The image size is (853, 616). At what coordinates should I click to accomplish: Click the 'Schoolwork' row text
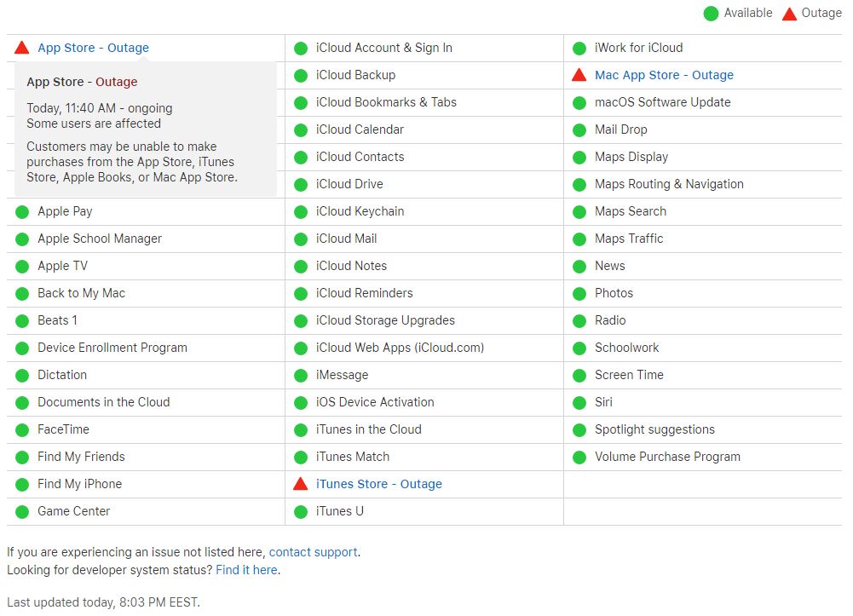tap(626, 348)
